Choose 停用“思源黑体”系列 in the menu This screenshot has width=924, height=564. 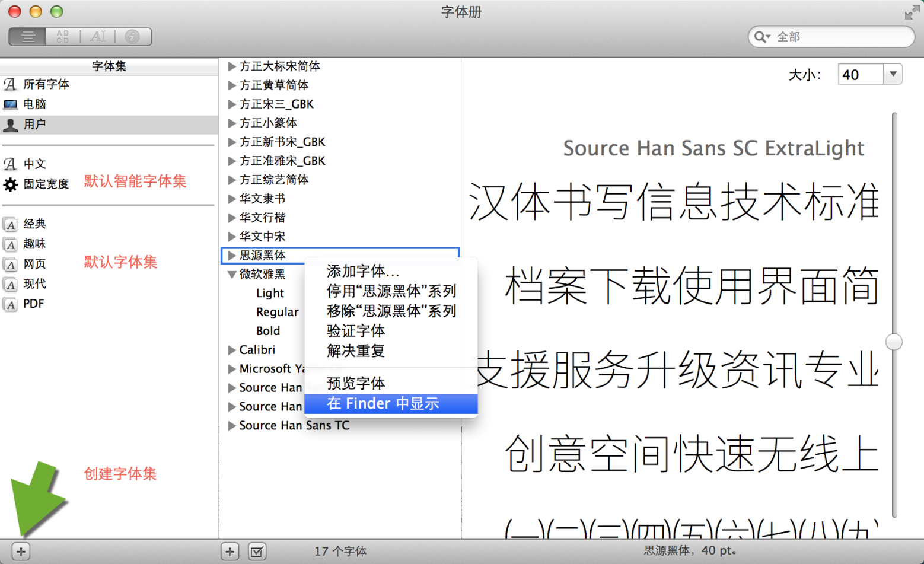pyautogui.click(x=391, y=291)
